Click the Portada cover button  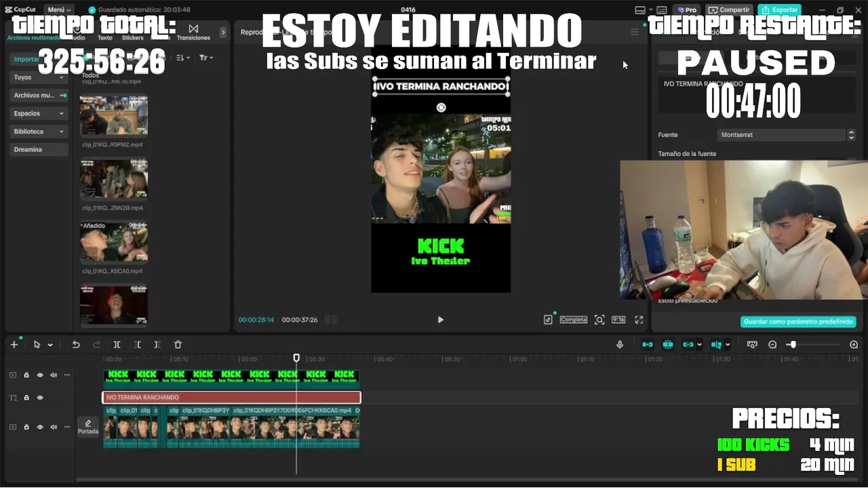(x=87, y=427)
